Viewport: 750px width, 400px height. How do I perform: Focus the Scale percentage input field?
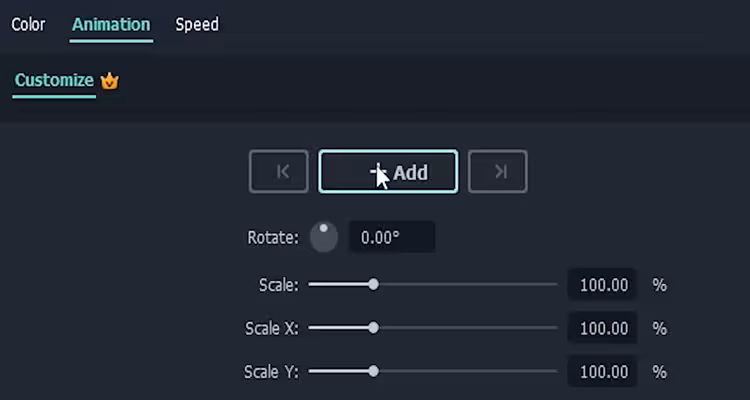coord(603,285)
